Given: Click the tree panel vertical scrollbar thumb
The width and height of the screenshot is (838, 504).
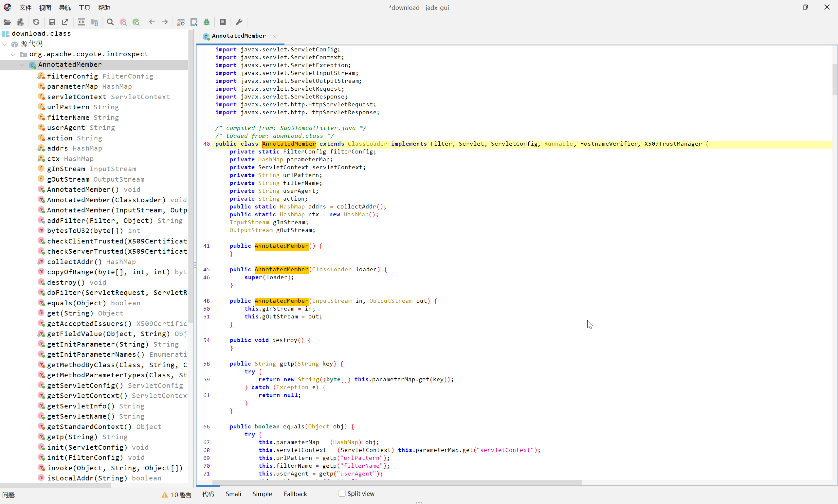Looking at the screenshot, I should tap(191, 176).
